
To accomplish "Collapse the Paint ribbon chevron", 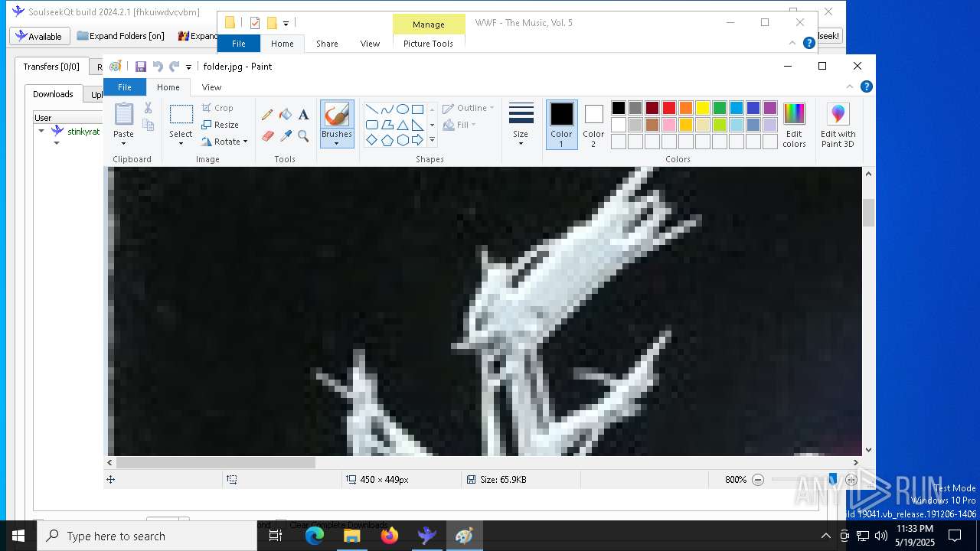I will (849, 86).
